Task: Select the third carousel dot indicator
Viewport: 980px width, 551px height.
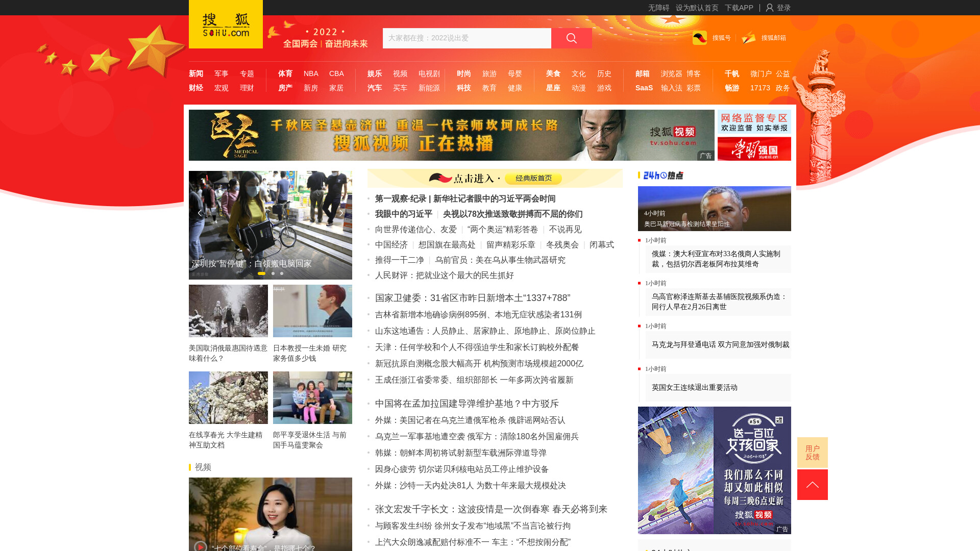Action: pyautogui.click(x=282, y=273)
